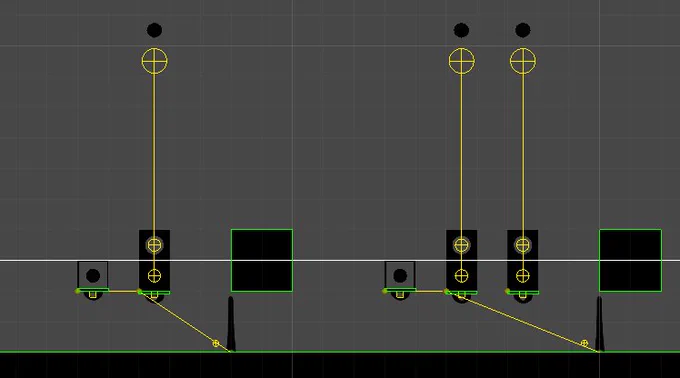
Task: Click yellow square handle under right small box
Action: click(x=400, y=295)
